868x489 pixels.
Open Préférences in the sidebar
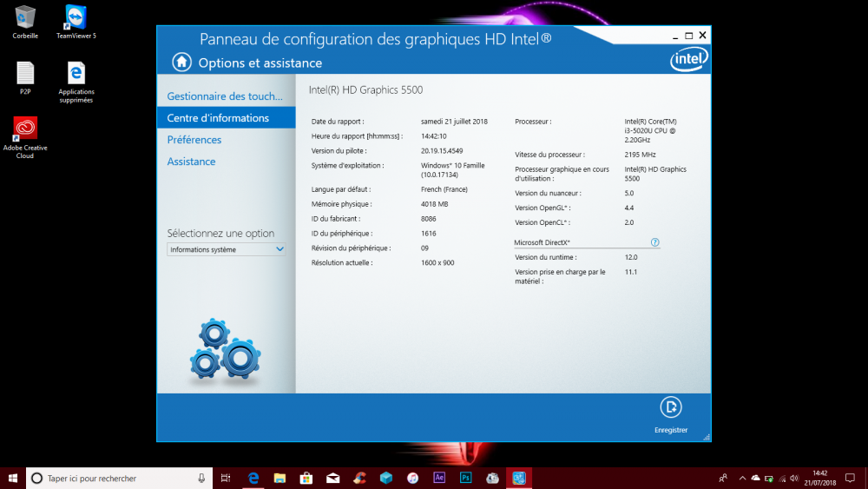tap(194, 140)
